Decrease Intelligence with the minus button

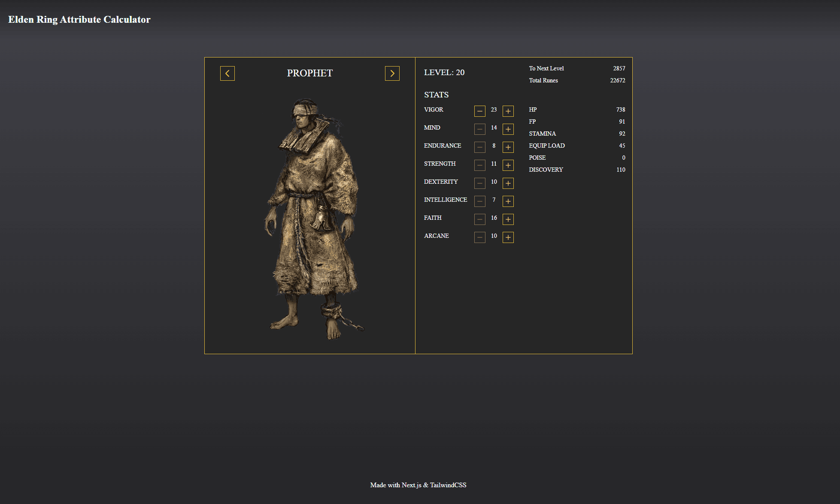point(480,201)
